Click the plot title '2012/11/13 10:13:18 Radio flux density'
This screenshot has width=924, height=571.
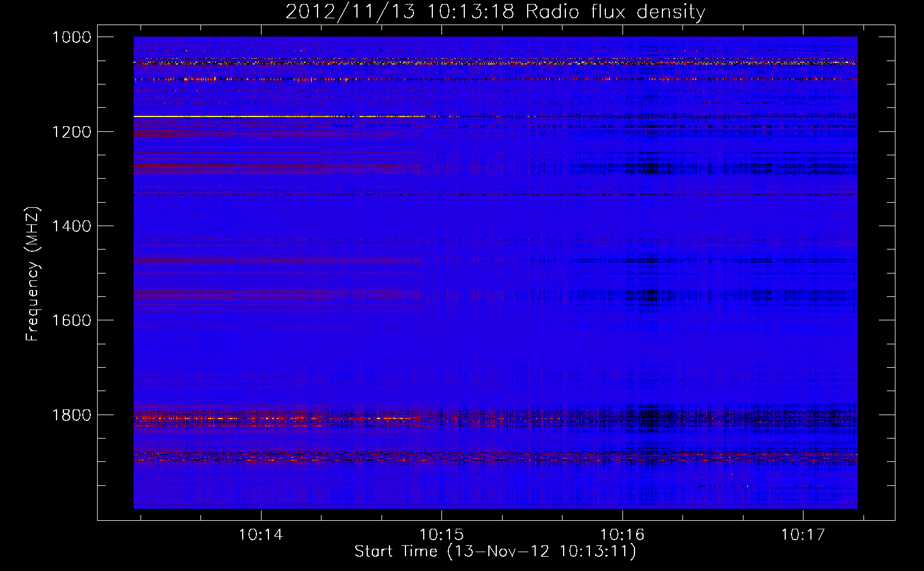click(495, 11)
